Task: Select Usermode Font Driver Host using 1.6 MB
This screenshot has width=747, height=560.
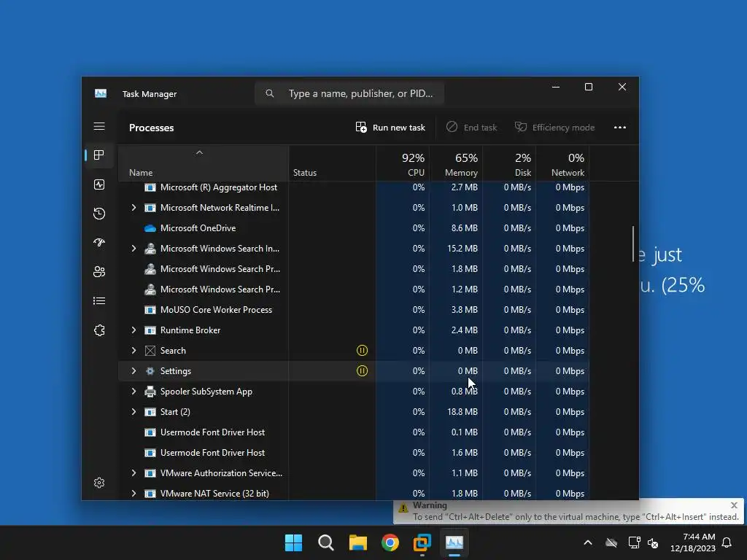Action: (x=354, y=453)
